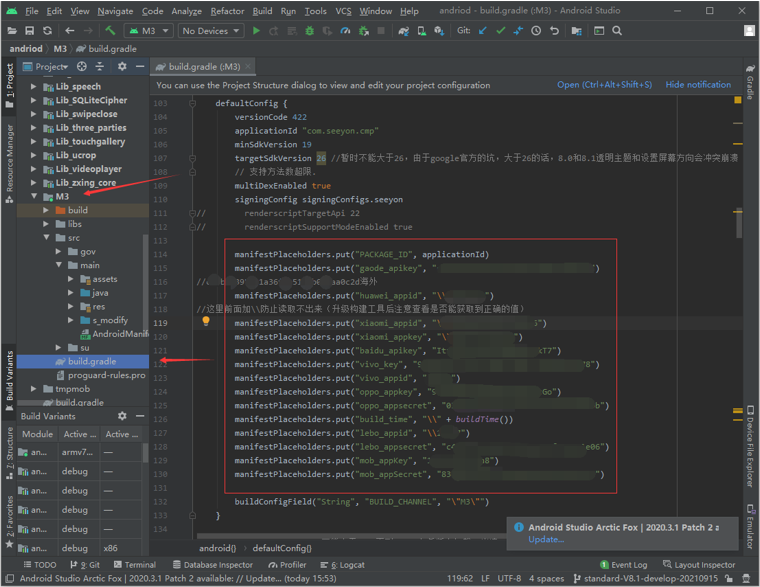Click the intention lightbulb in editor gutter
Viewport: 760px width, 587px height.
[x=206, y=322]
